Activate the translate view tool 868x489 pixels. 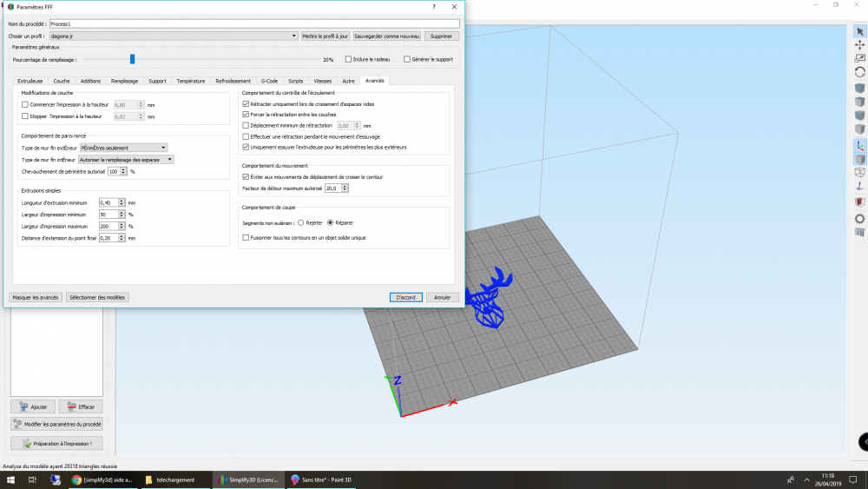pos(859,45)
